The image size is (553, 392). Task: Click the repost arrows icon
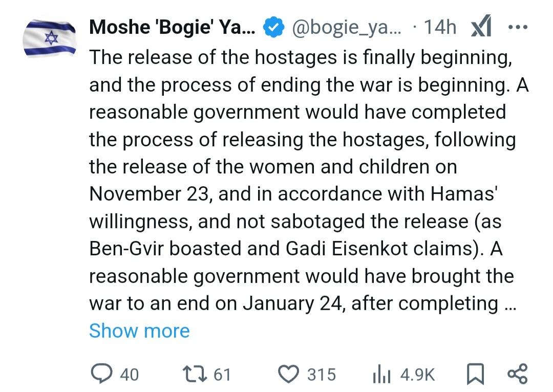[195, 374]
